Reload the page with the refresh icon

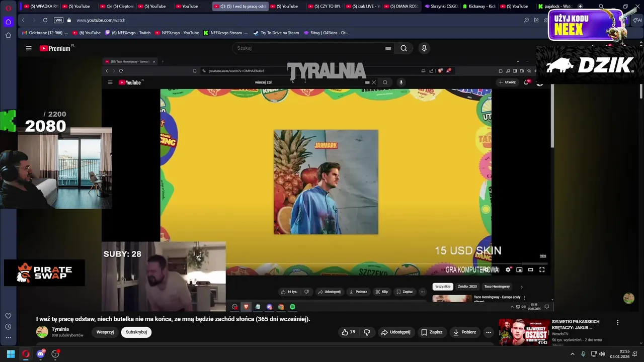[45, 20]
